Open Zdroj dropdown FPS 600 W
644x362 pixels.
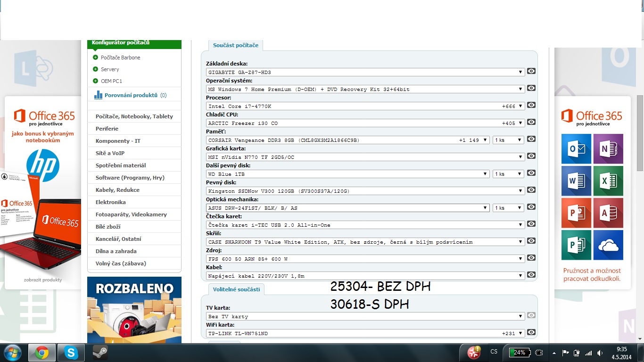[365, 259]
